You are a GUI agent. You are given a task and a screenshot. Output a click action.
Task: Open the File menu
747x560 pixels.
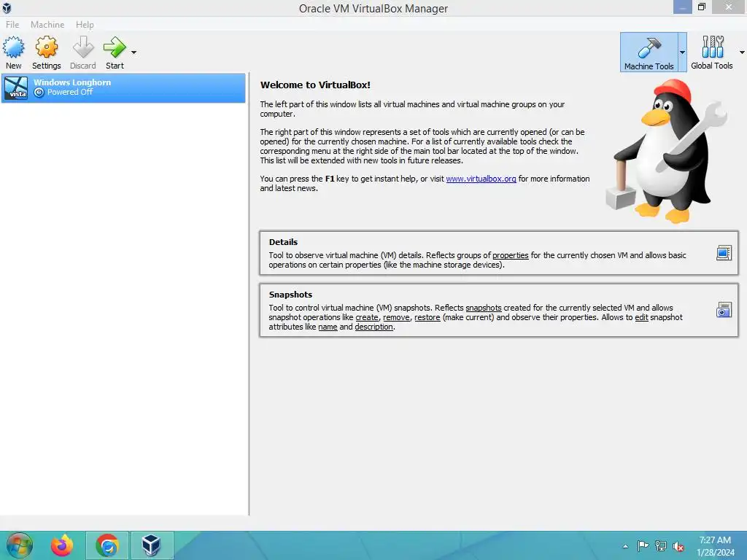12,24
